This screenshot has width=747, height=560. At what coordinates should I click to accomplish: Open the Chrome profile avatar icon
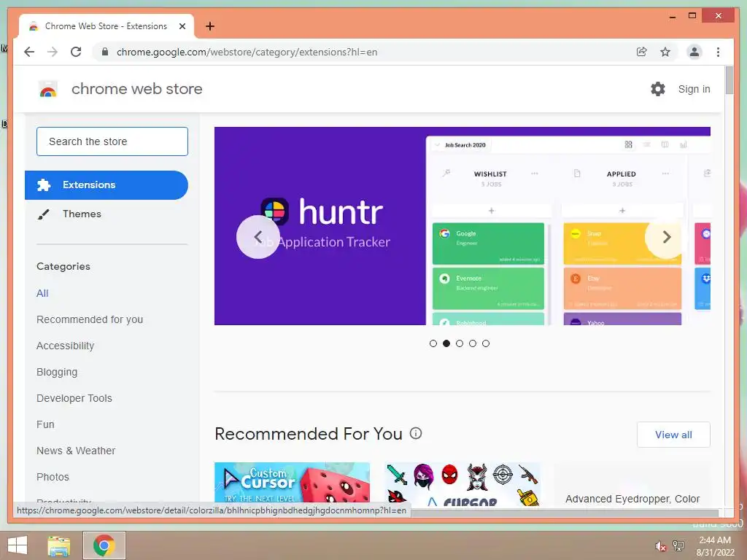(x=694, y=52)
